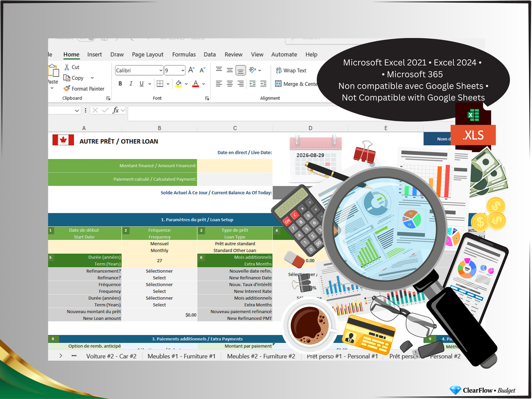This screenshot has width=532, height=399.
Task: Toggle Underline formatting
Action: tap(141, 83)
